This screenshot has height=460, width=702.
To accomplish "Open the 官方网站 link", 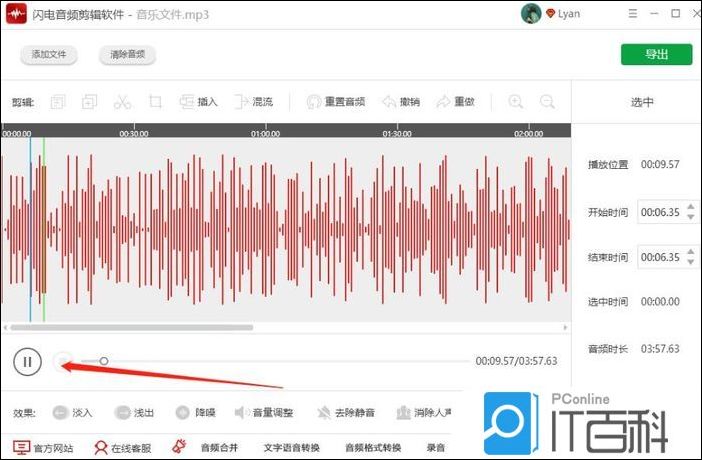I will 43,447.
